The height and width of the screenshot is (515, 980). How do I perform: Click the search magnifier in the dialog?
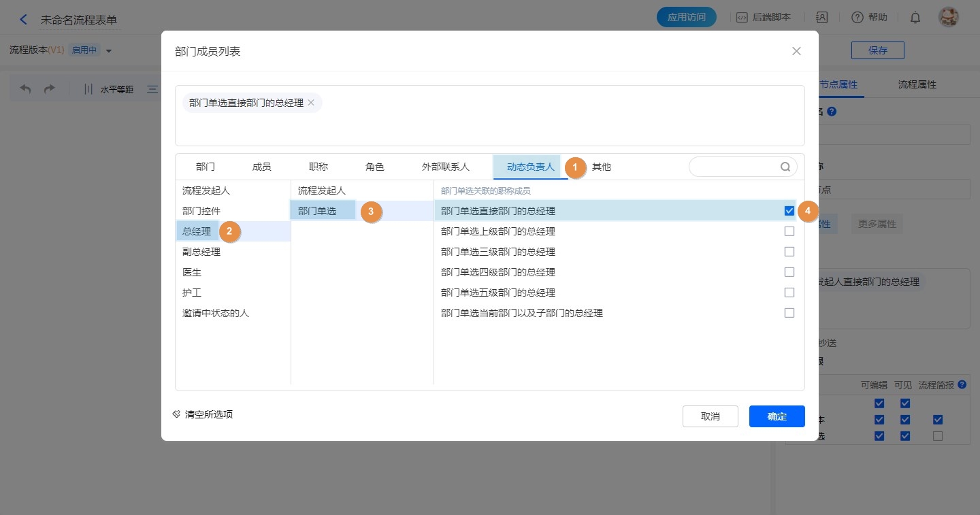(785, 167)
